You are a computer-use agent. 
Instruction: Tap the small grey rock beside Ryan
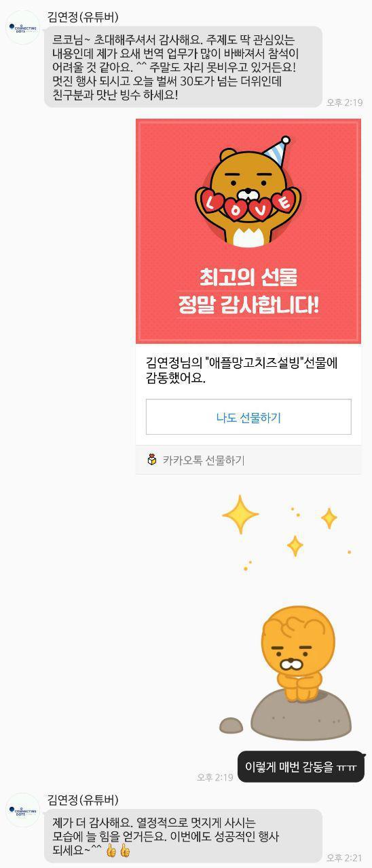coord(231,725)
